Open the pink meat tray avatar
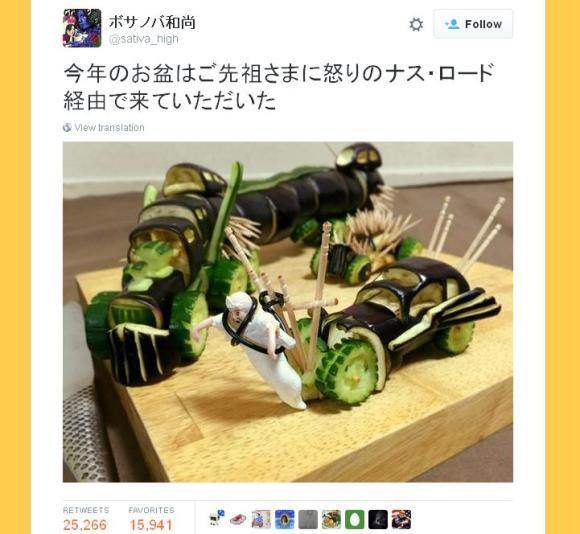Screen dimensions: 580x534 (x=238, y=519)
